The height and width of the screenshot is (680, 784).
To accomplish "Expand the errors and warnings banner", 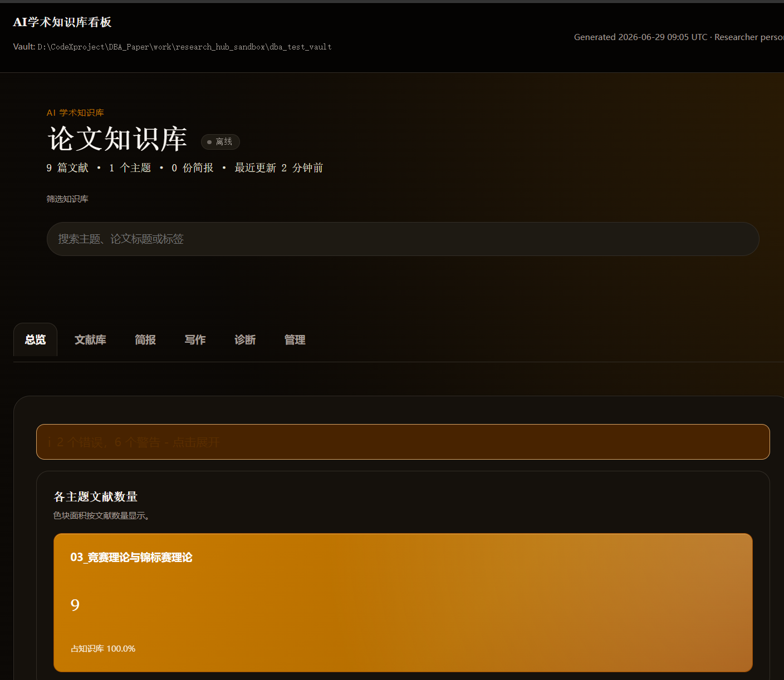I will coord(403,442).
